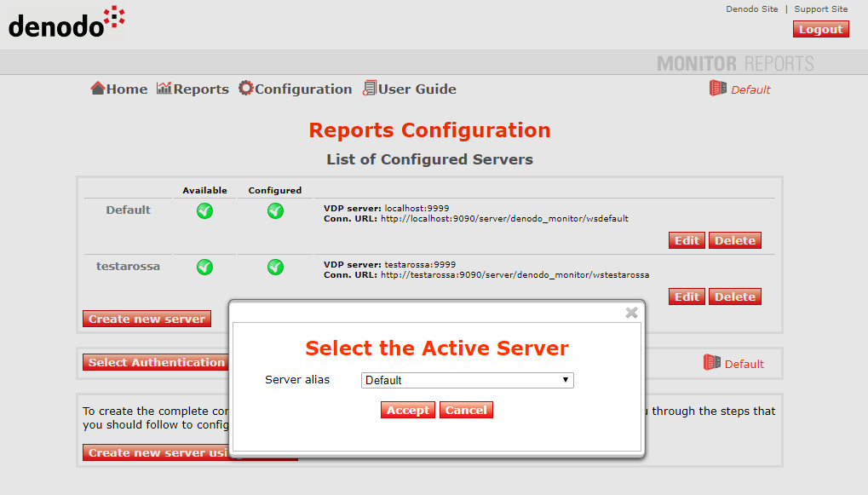The image size is (868, 495).
Task: Edit the Default server
Action: 687,240
